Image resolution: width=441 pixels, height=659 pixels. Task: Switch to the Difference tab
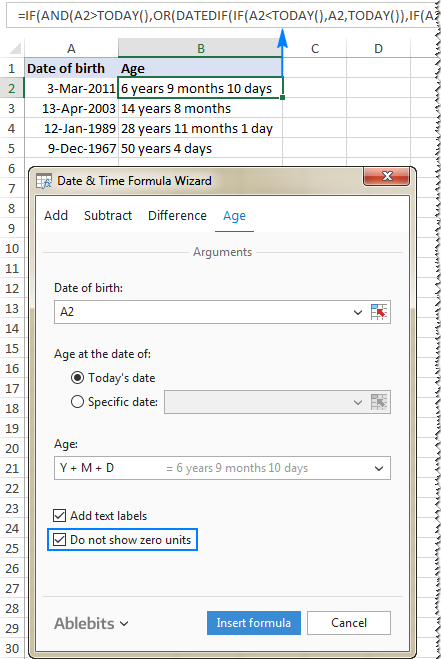177,216
